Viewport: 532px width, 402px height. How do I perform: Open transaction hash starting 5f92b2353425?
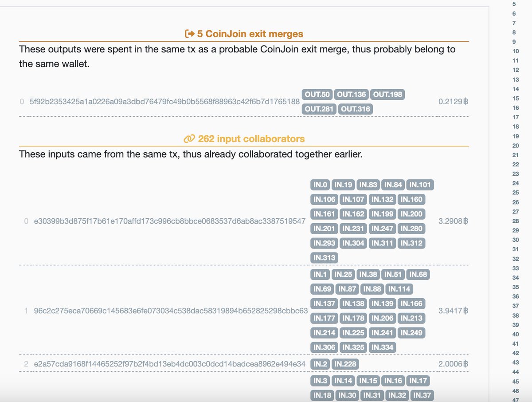[164, 102]
